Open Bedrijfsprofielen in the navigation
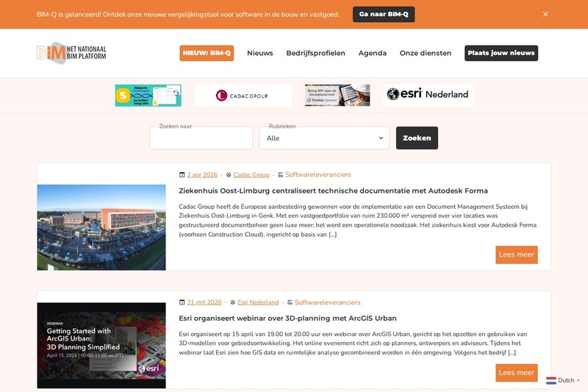This screenshot has width=588, height=392. [315, 53]
